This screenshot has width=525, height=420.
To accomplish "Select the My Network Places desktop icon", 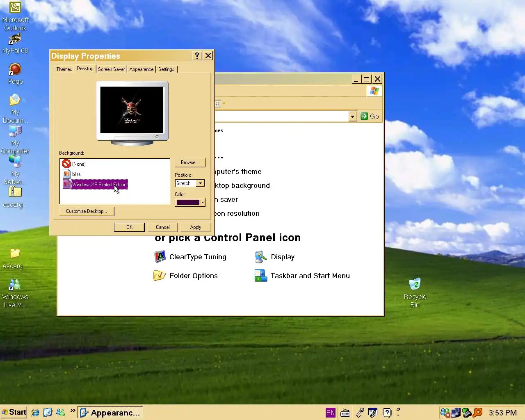I will [15, 170].
